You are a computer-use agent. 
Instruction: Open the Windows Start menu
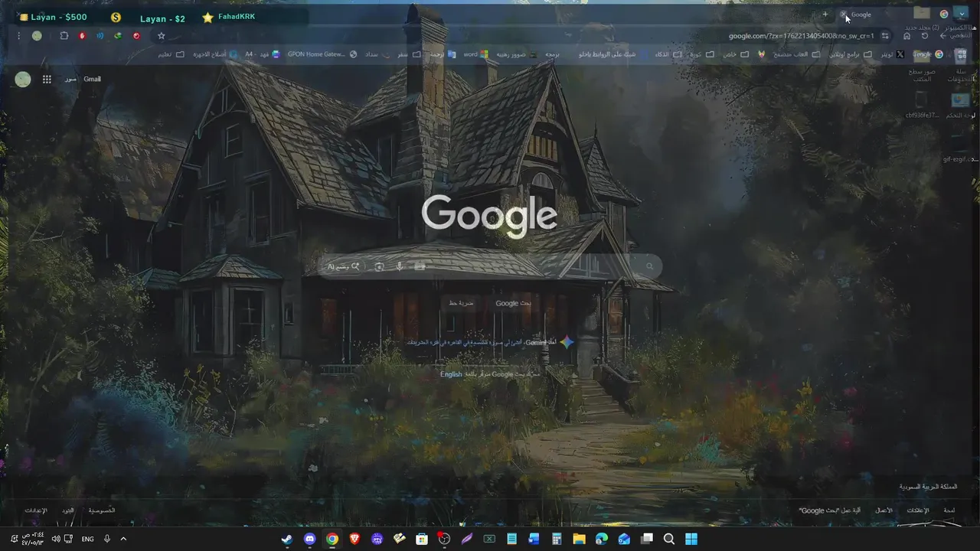pyautogui.click(x=691, y=539)
